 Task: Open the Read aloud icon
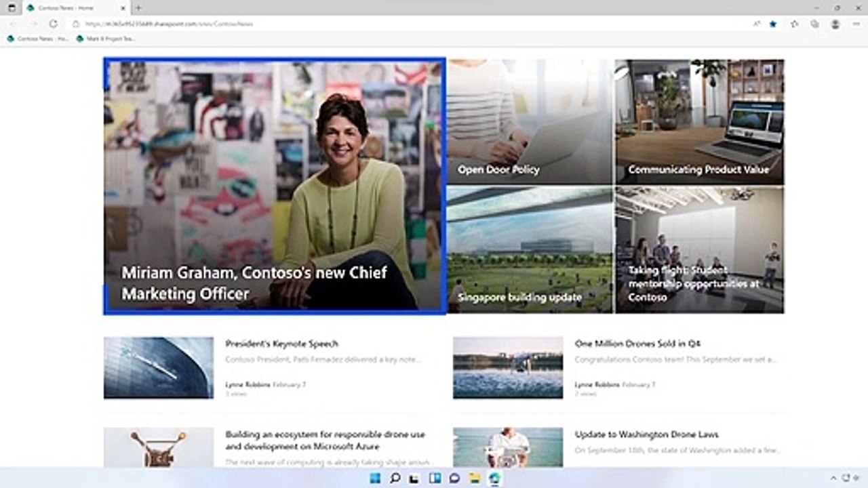pyautogui.click(x=757, y=24)
